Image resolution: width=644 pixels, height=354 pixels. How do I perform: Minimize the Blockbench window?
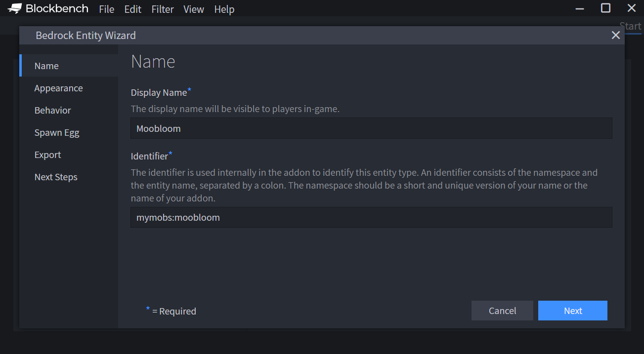coord(580,8)
